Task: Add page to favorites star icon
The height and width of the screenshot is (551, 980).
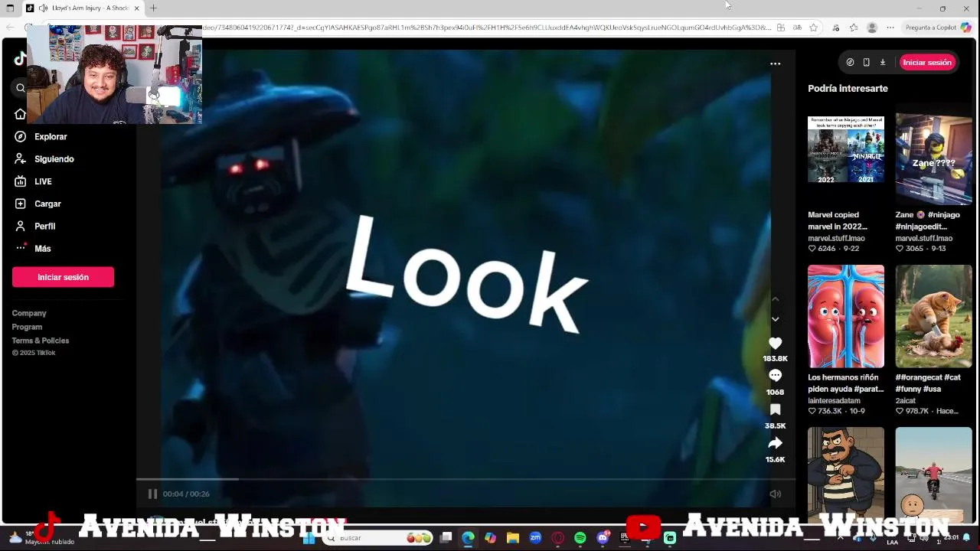Action: (813, 28)
